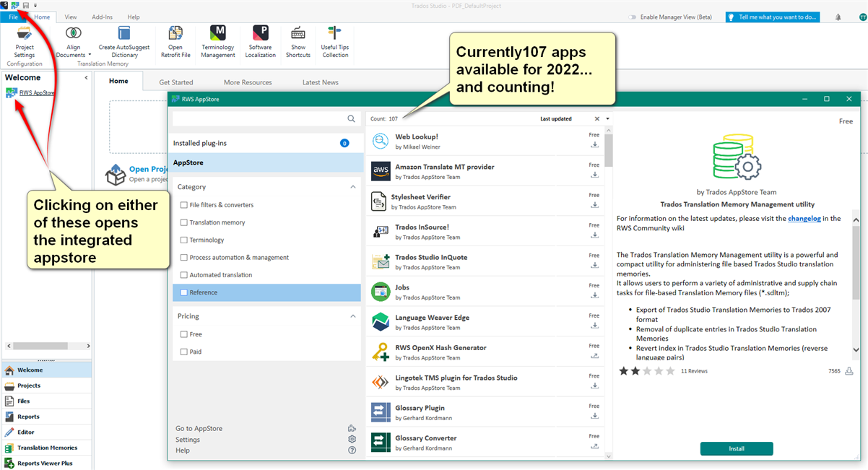The image size is (868, 470).
Task: Click the download count icon near 7565
Action: [849, 371]
